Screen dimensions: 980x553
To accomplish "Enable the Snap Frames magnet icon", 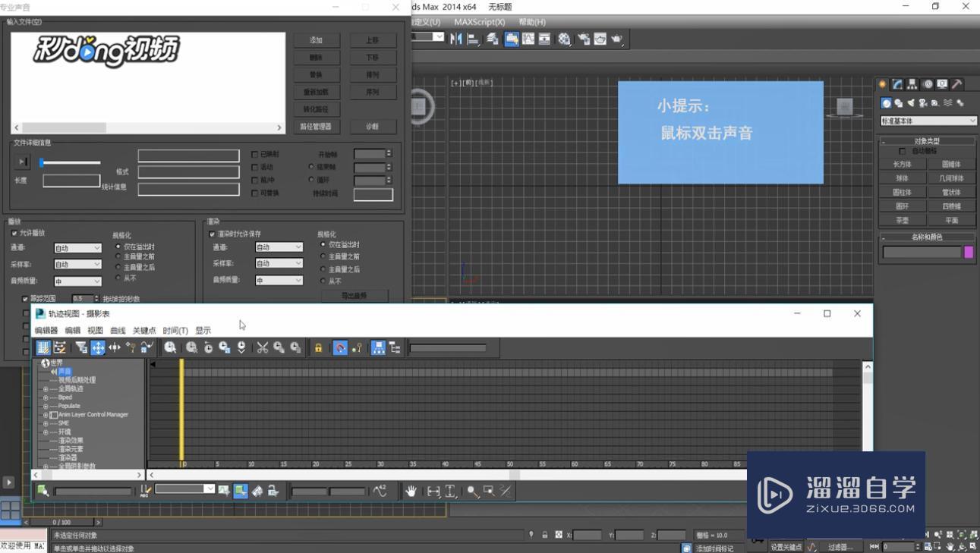I will coord(339,347).
